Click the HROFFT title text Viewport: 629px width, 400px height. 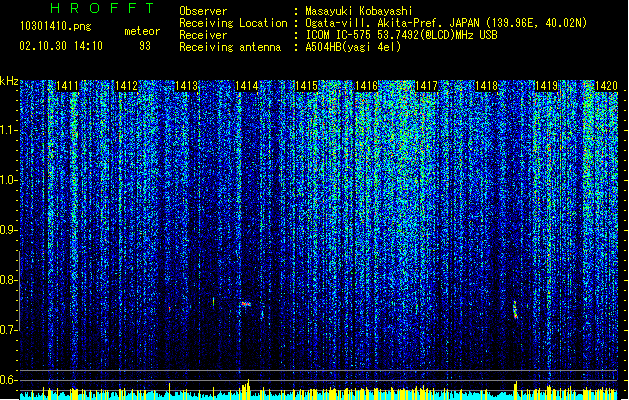[102, 8]
